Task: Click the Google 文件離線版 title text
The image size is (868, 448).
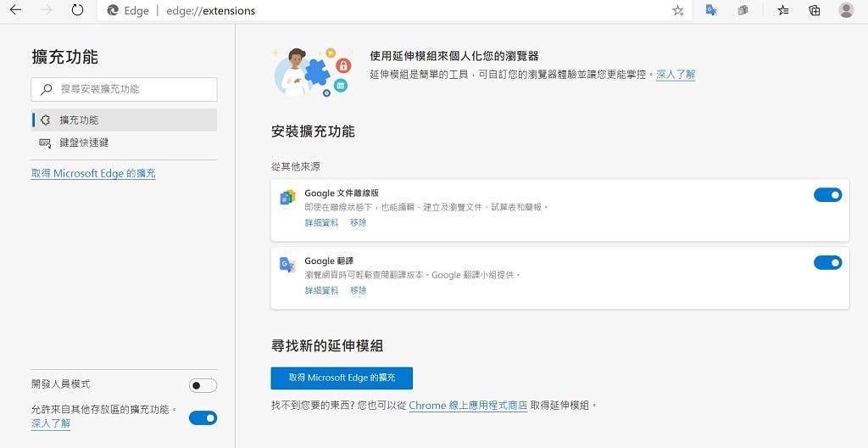Action: pos(342,193)
